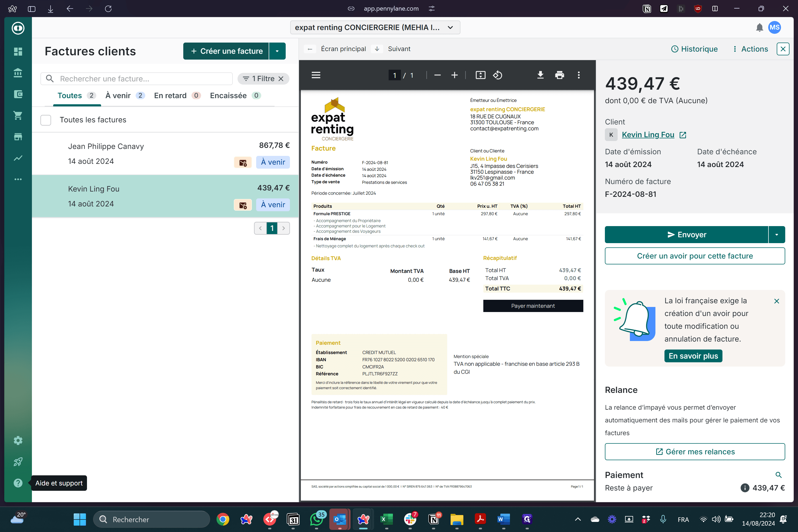Check the Toutes les factures checkbox
Image resolution: width=798 pixels, height=532 pixels.
[x=46, y=120]
